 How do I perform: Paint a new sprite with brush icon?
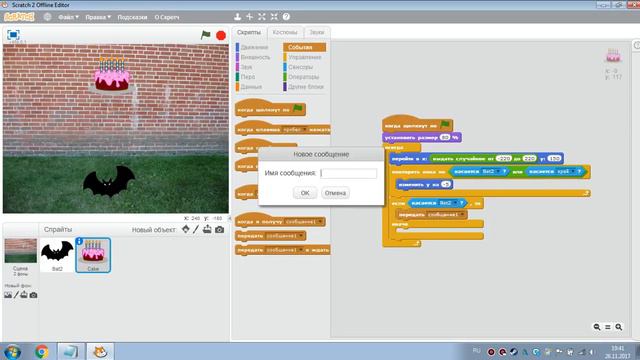[x=196, y=229]
